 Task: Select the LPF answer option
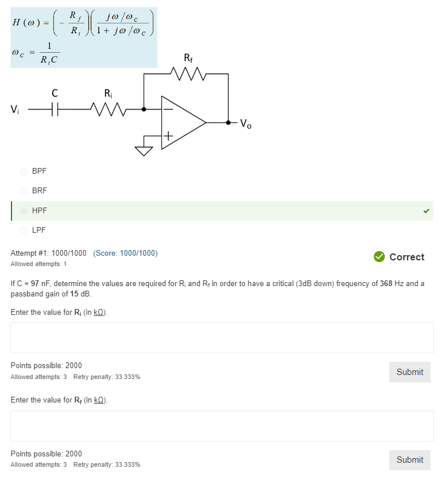tap(24, 230)
